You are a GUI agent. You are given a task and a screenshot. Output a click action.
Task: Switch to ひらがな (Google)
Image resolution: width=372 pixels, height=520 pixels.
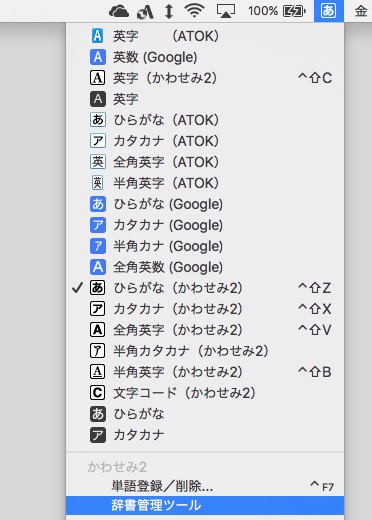[205, 204]
